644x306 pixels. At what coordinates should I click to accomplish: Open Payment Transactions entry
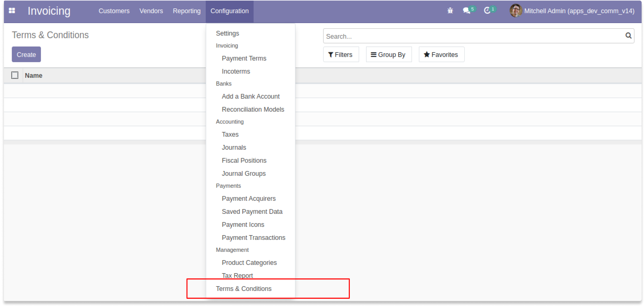click(253, 237)
